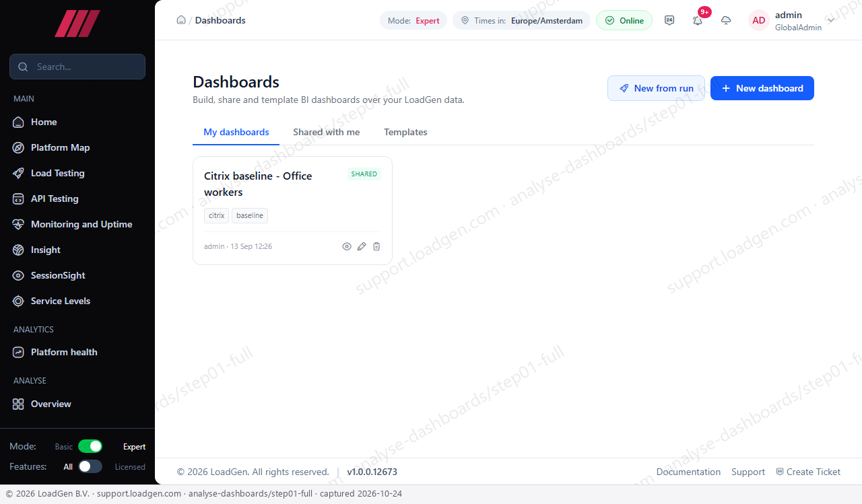
Task: Click the New from run button
Action: pyautogui.click(x=656, y=88)
